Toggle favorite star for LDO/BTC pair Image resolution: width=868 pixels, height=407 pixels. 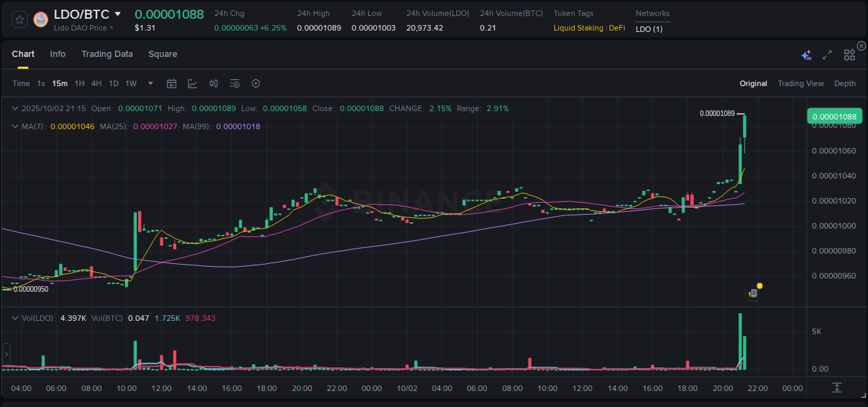pyautogui.click(x=19, y=19)
